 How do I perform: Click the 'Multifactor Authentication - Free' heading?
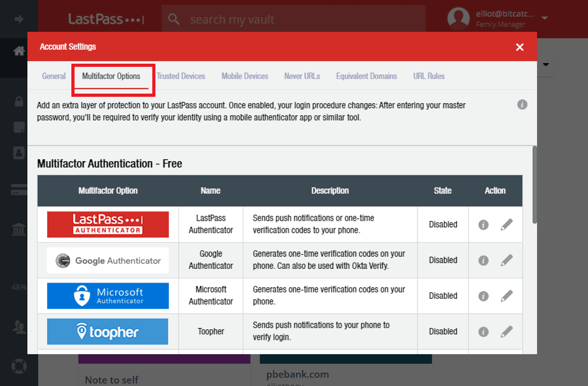coord(110,164)
